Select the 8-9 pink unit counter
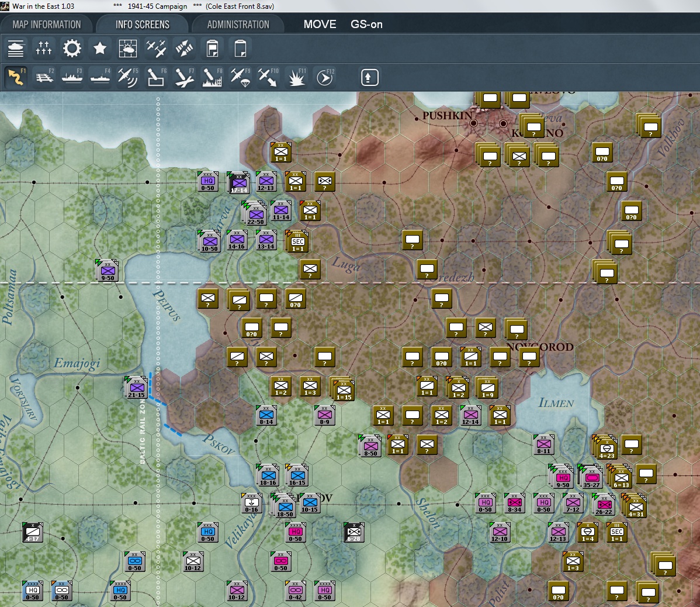700x607 pixels. (324, 415)
